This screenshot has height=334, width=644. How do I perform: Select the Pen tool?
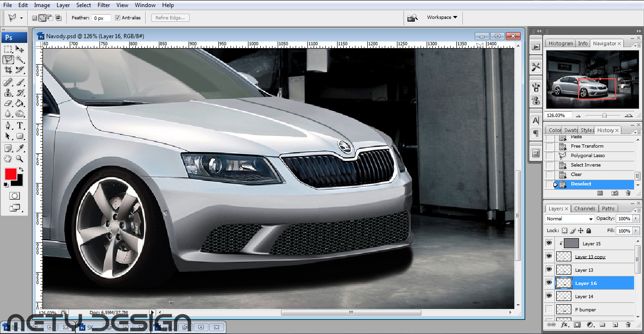point(8,126)
